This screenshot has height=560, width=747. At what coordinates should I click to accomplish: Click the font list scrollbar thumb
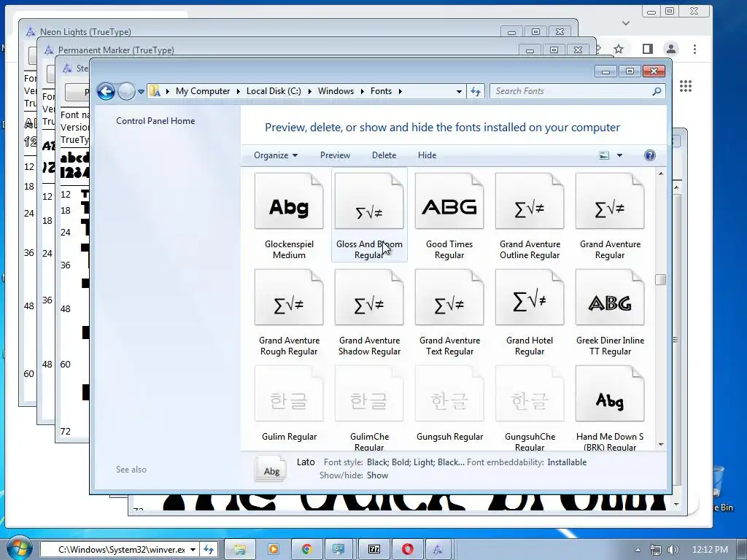(660, 279)
